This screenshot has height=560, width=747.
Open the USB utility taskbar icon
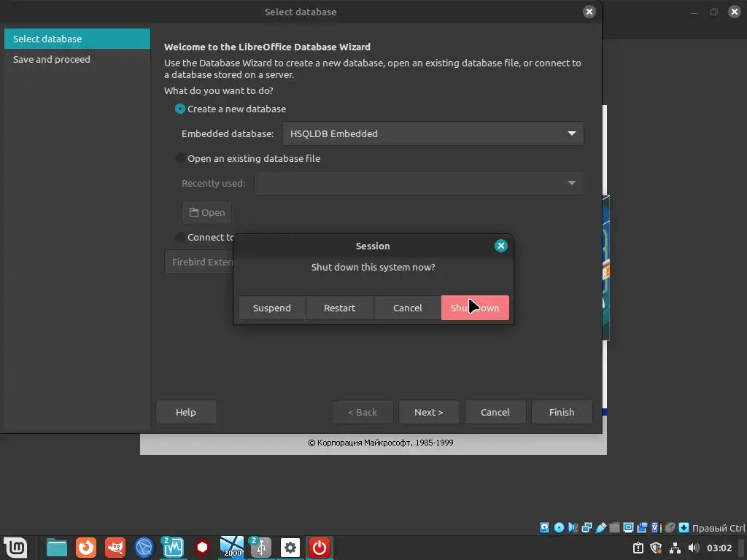click(260, 548)
